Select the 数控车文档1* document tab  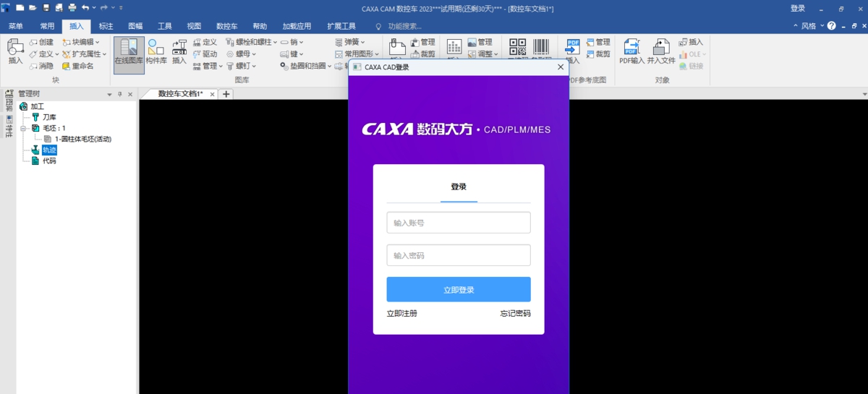[180, 94]
